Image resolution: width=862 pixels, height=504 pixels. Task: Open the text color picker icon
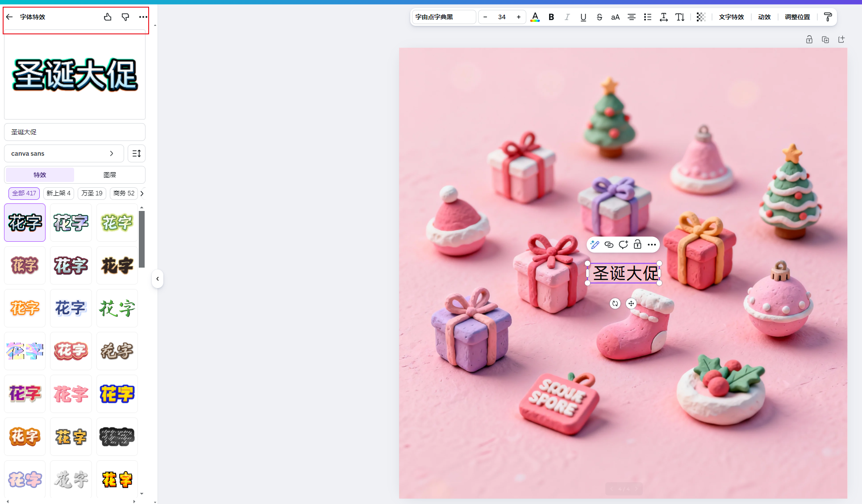click(x=535, y=17)
